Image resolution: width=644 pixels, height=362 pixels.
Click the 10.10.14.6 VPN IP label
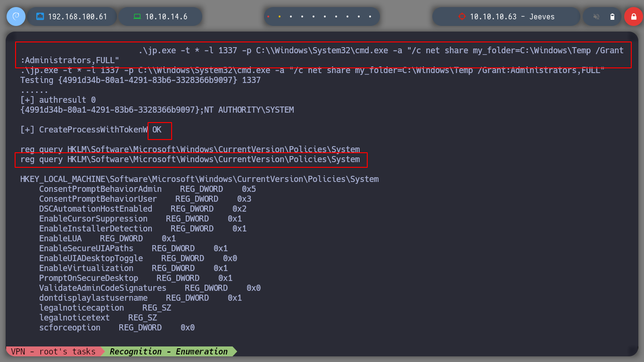(x=166, y=16)
